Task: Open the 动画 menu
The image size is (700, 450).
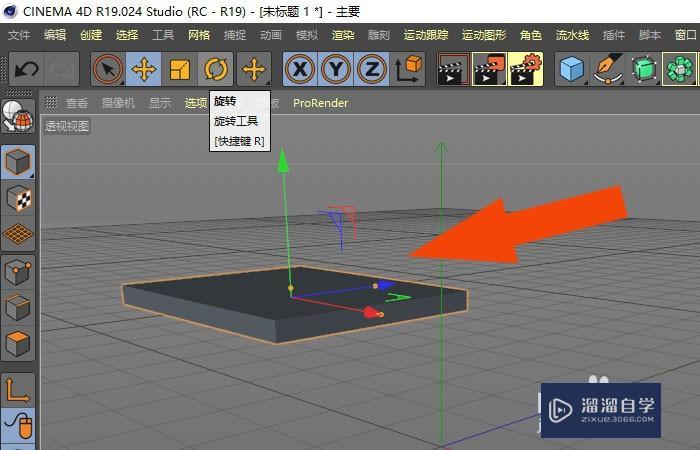Action: (x=271, y=35)
